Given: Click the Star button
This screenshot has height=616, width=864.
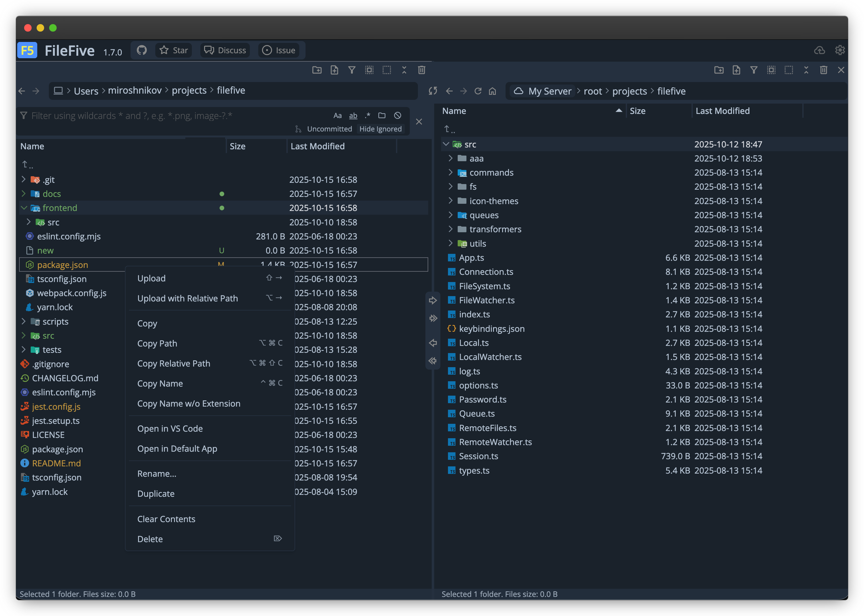Looking at the screenshot, I should pos(174,50).
